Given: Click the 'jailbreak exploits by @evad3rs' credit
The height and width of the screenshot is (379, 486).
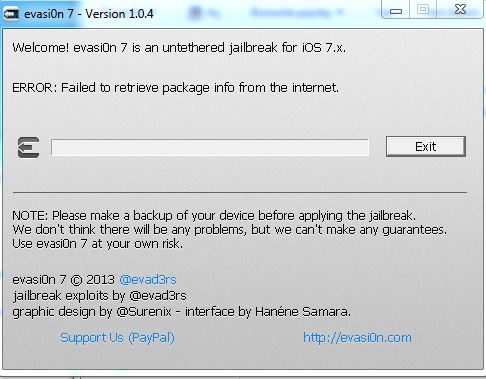Looking at the screenshot, I should pyautogui.click(x=99, y=296).
